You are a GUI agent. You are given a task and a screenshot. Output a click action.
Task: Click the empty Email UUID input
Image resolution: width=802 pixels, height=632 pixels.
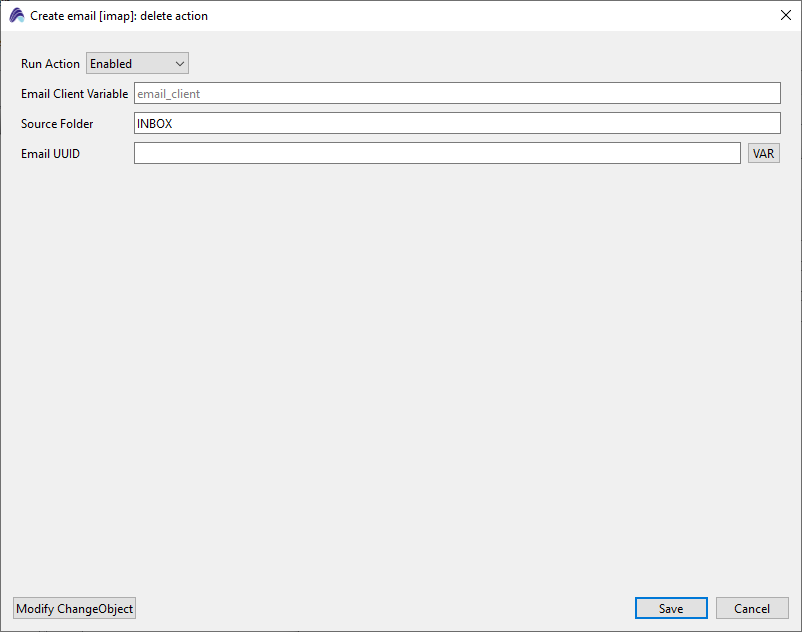pyautogui.click(x=436, y=153)
